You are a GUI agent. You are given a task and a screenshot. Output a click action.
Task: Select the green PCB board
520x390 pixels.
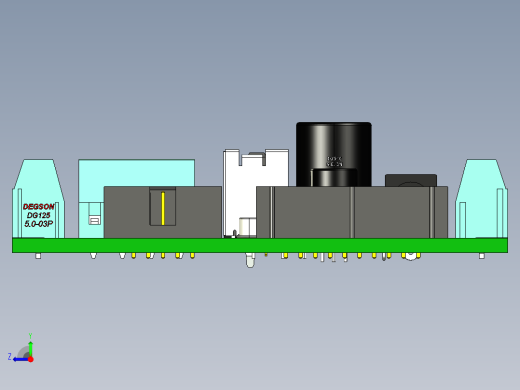pyautogui.click(x=260, y=245)
